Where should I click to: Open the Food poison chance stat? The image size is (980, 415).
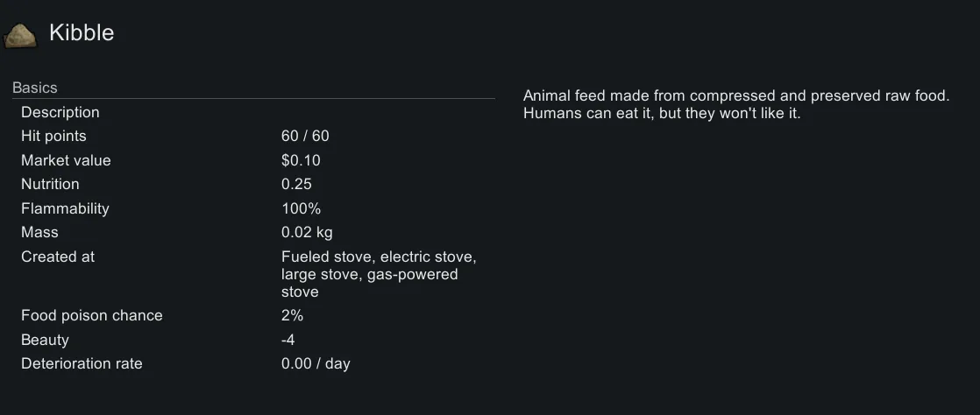tap(92, 315)
